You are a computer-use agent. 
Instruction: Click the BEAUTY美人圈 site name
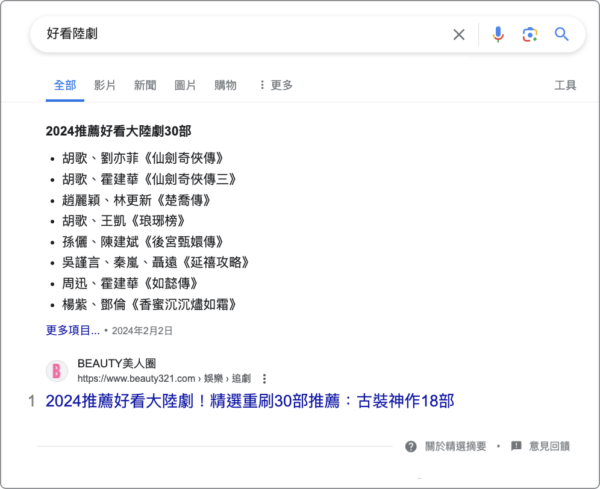(x=117, y=363)
